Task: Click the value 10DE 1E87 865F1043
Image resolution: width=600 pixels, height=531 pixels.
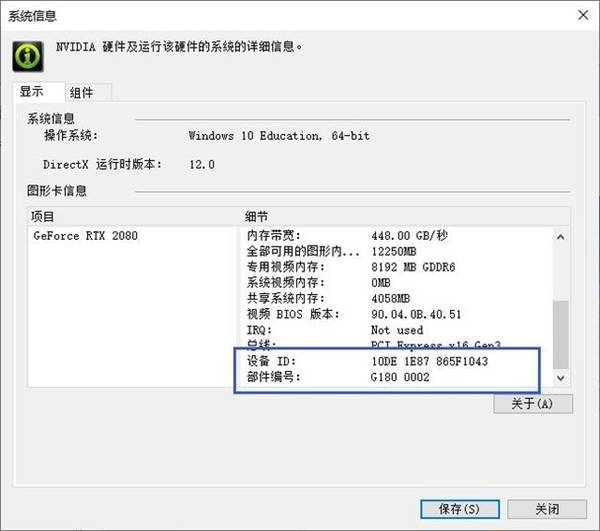Action: (x=429, y=361)
